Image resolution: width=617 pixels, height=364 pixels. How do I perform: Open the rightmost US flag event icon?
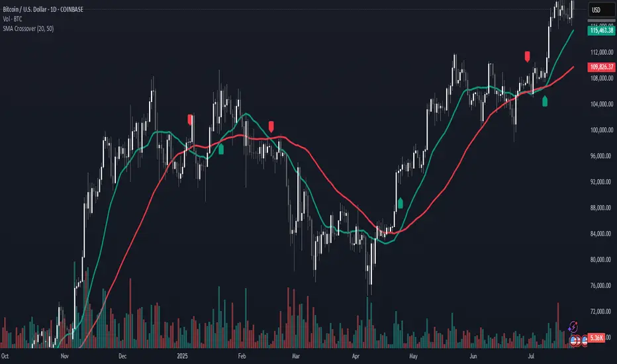584,341
